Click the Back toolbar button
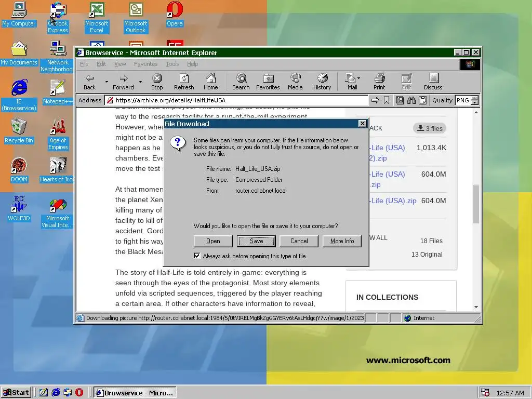This screenshot has width=532, height=399. coord(89,82)
